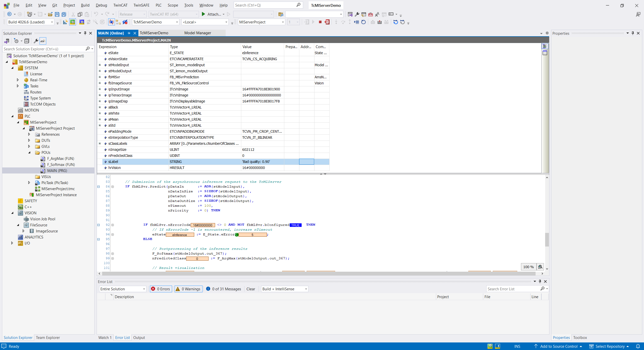Toggle breakpoint on code line 99

point(113,258)
